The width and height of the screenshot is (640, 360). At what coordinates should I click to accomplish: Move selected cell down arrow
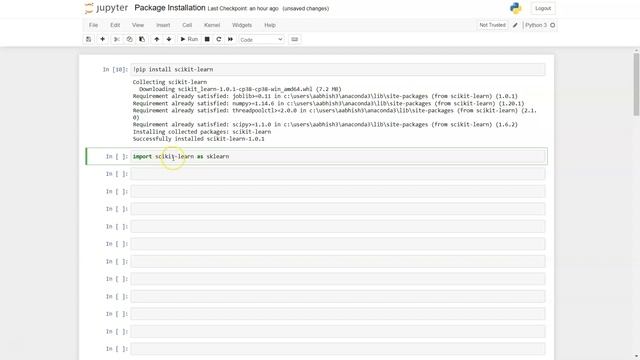(x=169, y=39)
